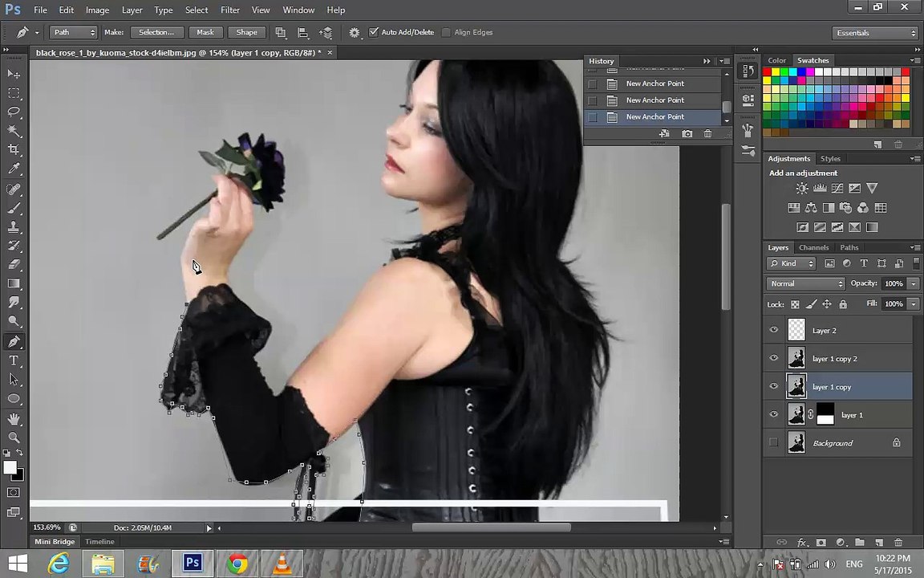This screenshot has width=924, height=578.
Task: Create new snapshot camera icon in History
Action: pos(687,134)
